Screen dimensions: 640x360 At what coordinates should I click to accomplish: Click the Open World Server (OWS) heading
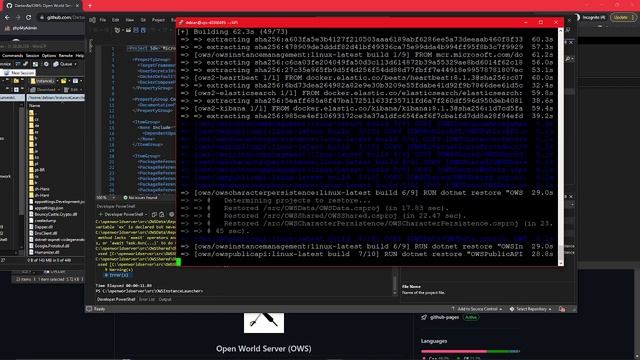(x=264, y=349)
